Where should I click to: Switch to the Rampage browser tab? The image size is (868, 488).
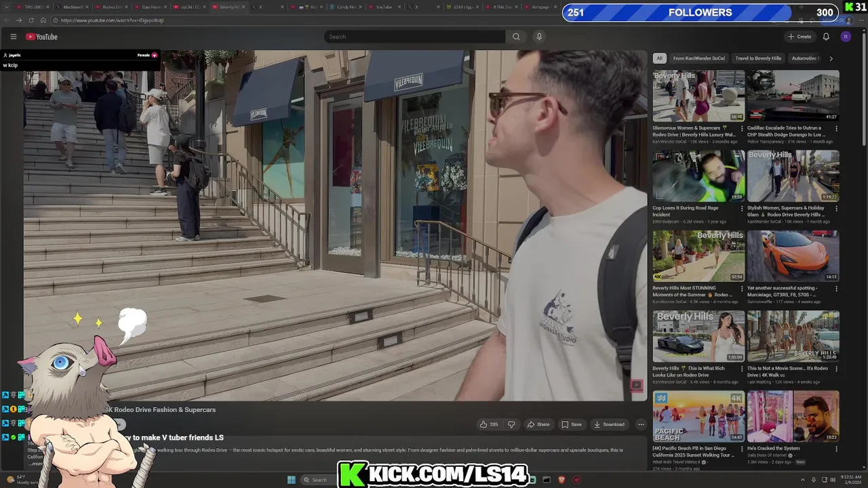[540, 7]
